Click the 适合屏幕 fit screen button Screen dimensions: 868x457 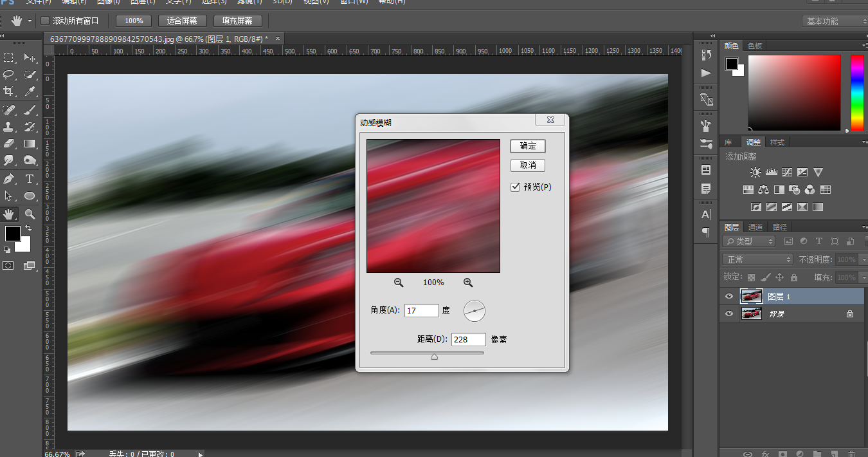click(x=183, y=21)
